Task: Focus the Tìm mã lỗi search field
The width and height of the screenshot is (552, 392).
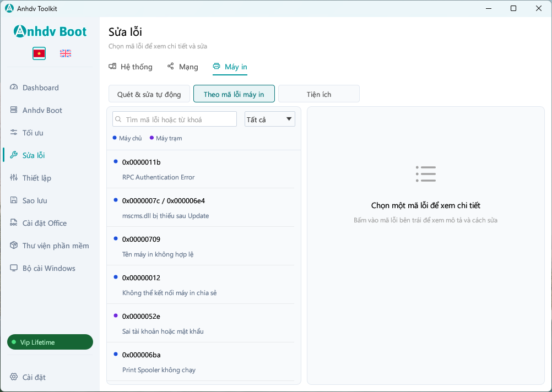Action: click(175, 119)
